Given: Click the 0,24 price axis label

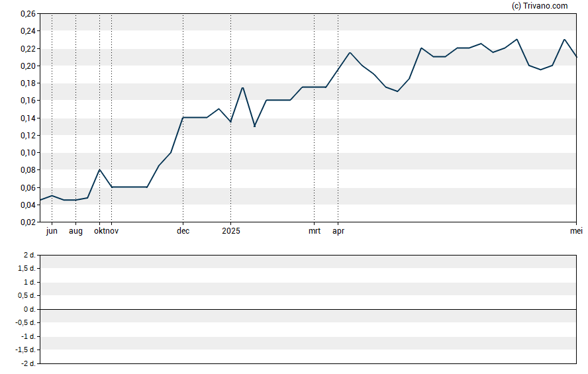Looking at the screenshot, I should click(x=28, y=31).
